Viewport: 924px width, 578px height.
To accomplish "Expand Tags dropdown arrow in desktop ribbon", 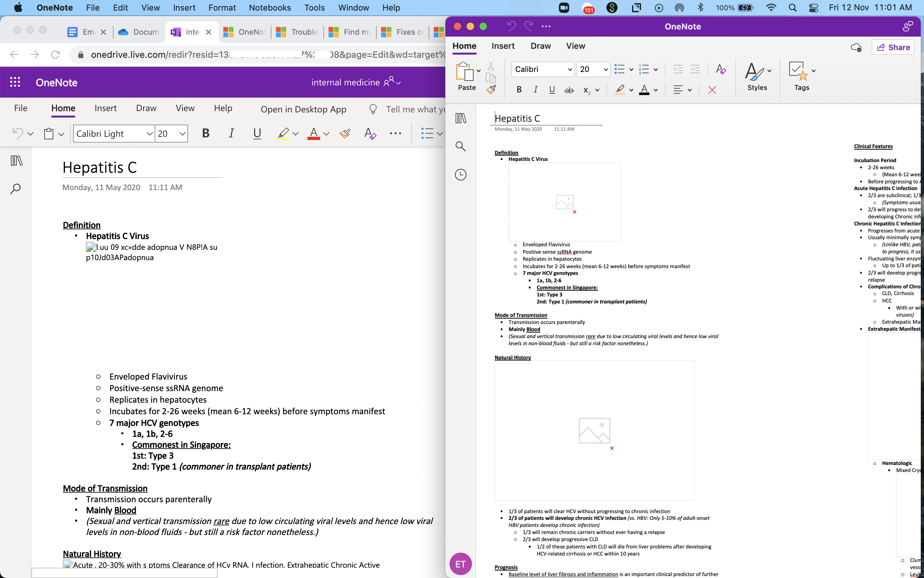I will click(x=814, y=71).
